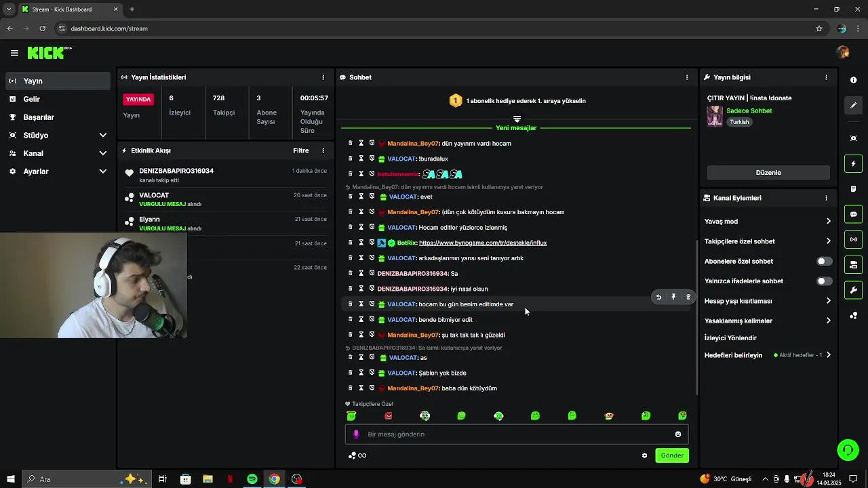Jump to new messages arrow under gift banner
Viewport: 868px width, 488px height.
coord(517,119)
